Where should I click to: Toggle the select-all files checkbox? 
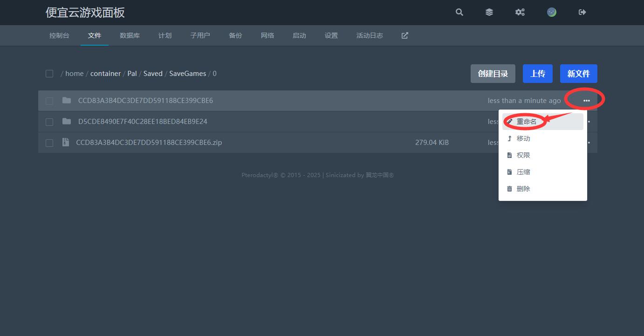(x=49, y=74)
